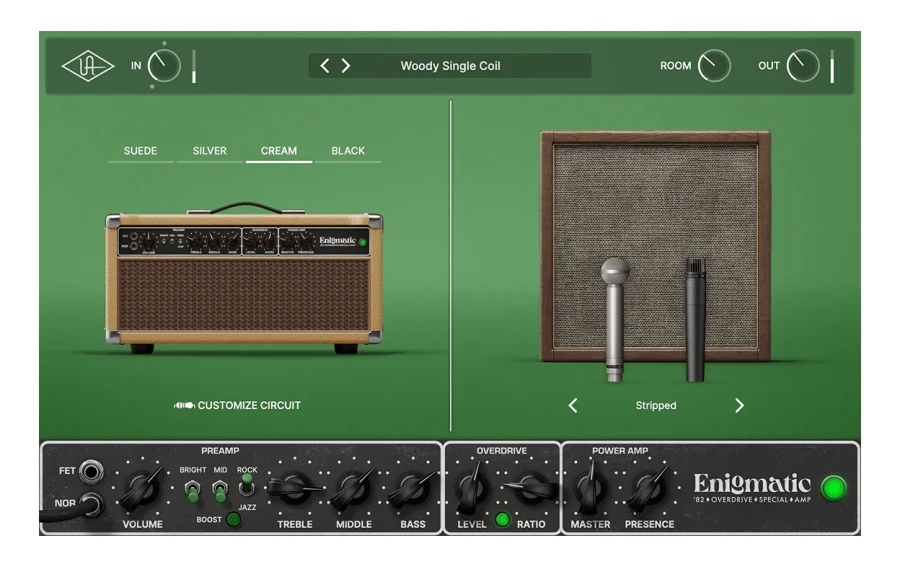Viewport: 900px width, 567px height.
Task: Adjust the OUT output knob
Action: (x=802, y=66)
